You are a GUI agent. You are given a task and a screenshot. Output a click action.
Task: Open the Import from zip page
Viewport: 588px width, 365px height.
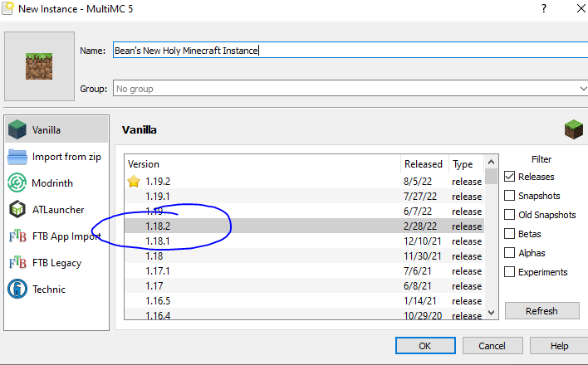66,157
